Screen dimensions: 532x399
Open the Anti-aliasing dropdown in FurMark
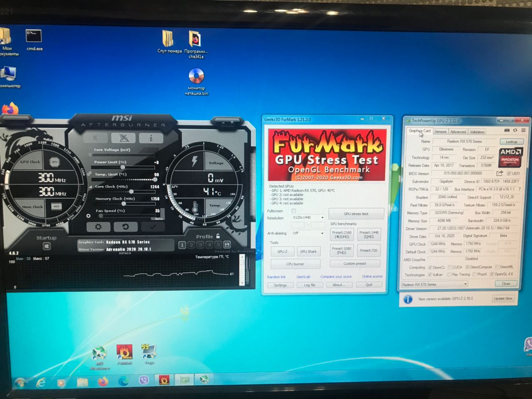click(x=308, y=233)
